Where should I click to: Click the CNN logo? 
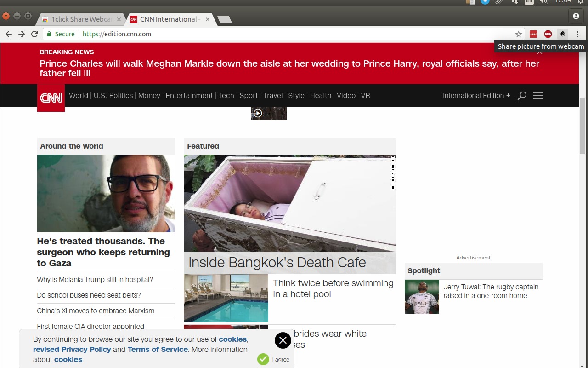point(51,98)
